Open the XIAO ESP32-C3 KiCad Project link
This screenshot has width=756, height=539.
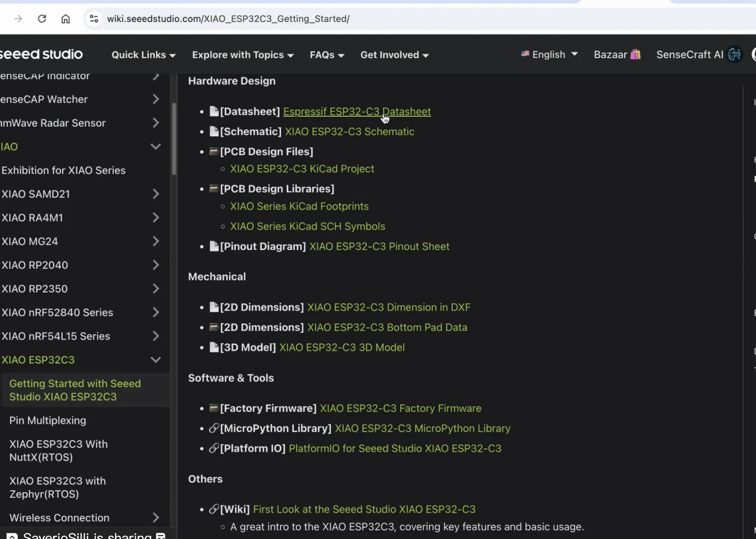pos(302,169)
